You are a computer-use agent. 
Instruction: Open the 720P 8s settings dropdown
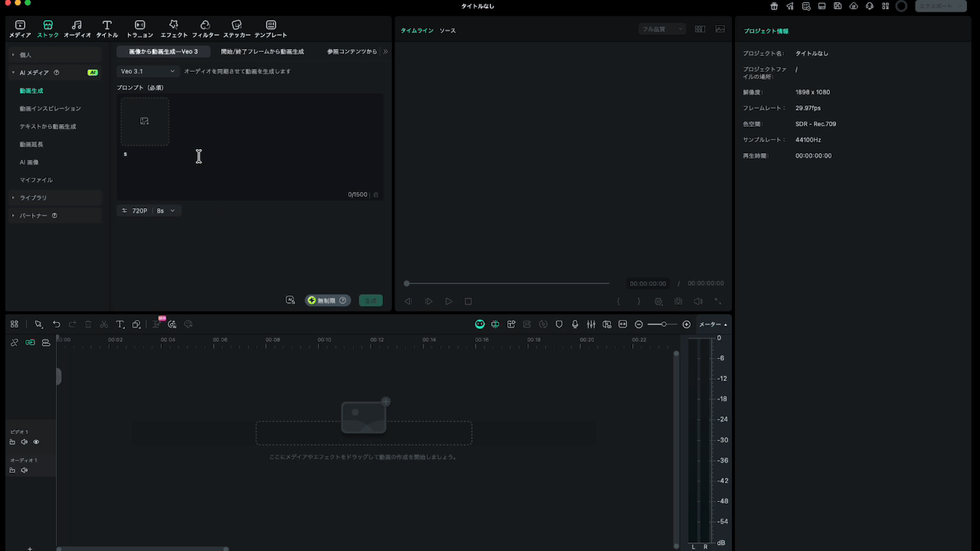149,210
